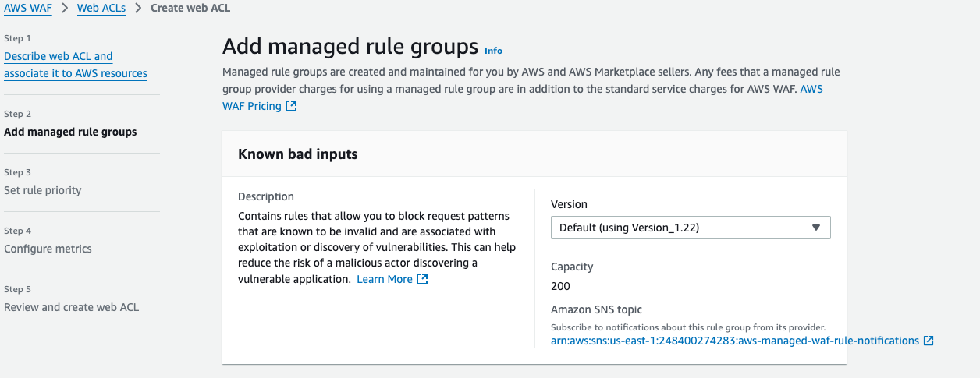Open the AWS WAF breadcrumb link
Image resolution: width=980 pixels, height=378 pixels.
click(x=27, y=9)
